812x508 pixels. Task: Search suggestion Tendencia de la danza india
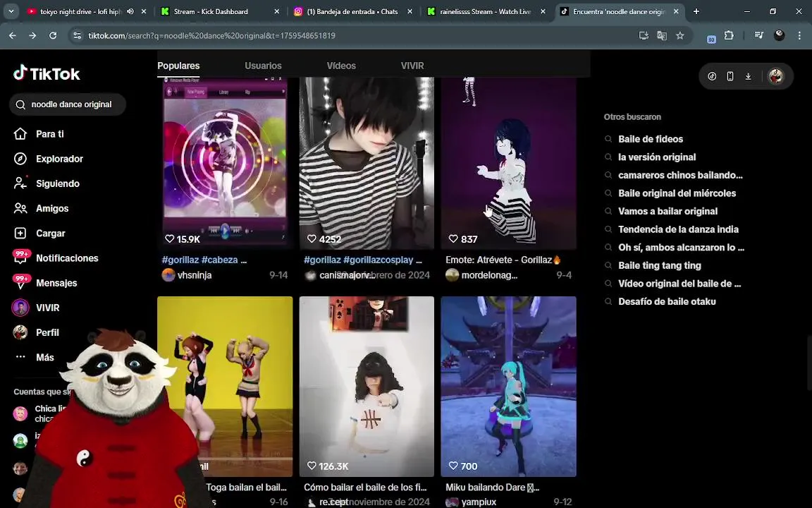(678, 229)
